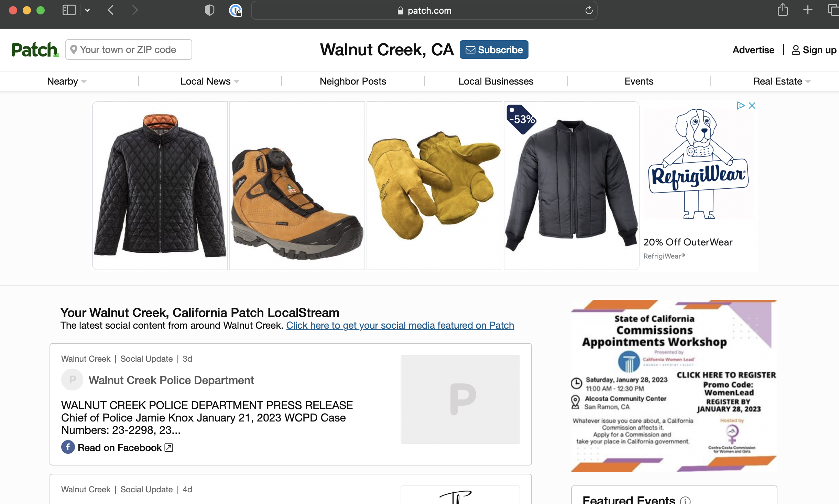Open the sidebar options chevron in toolbar

tap(87, 10)
